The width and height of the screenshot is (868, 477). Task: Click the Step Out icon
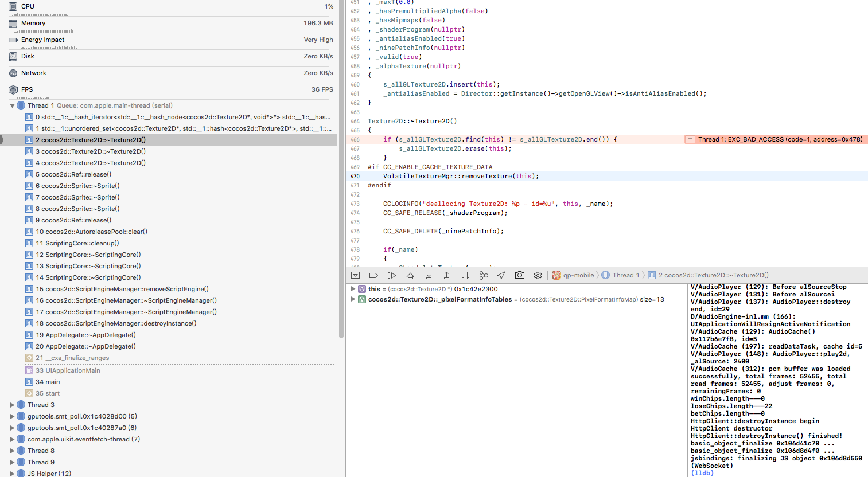point(446,275)
